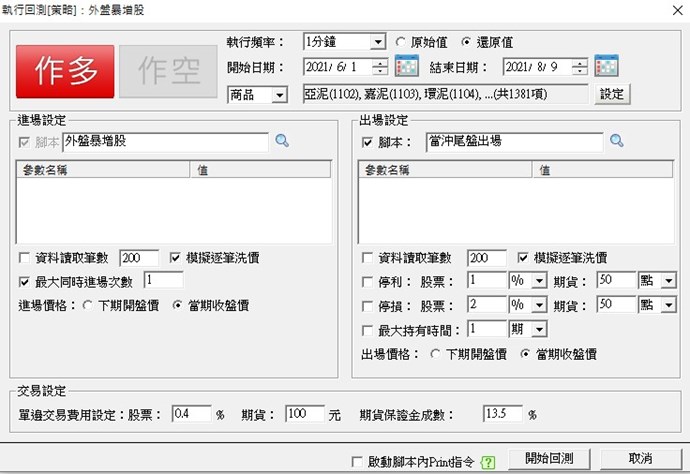Screen dimensions: 690x474
Task: Select the gray 作空 (short) button
Action: pos(167,71)
